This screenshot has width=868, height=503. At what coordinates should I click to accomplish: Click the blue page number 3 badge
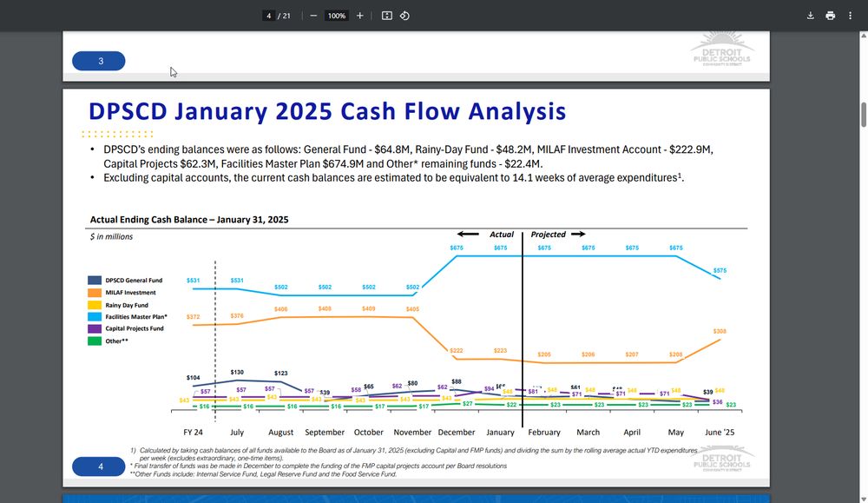[99, 61]
